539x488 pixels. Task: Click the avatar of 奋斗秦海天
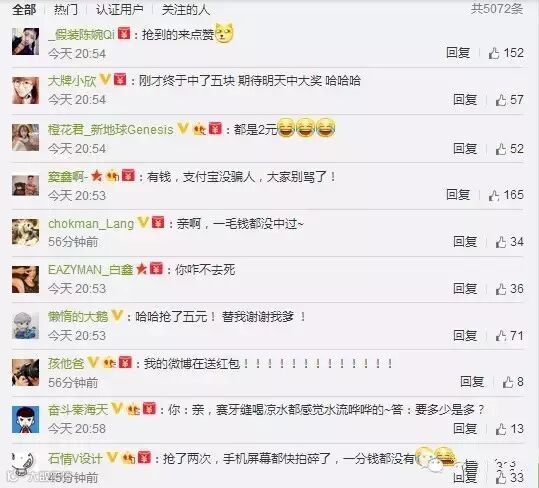[25, 420]
